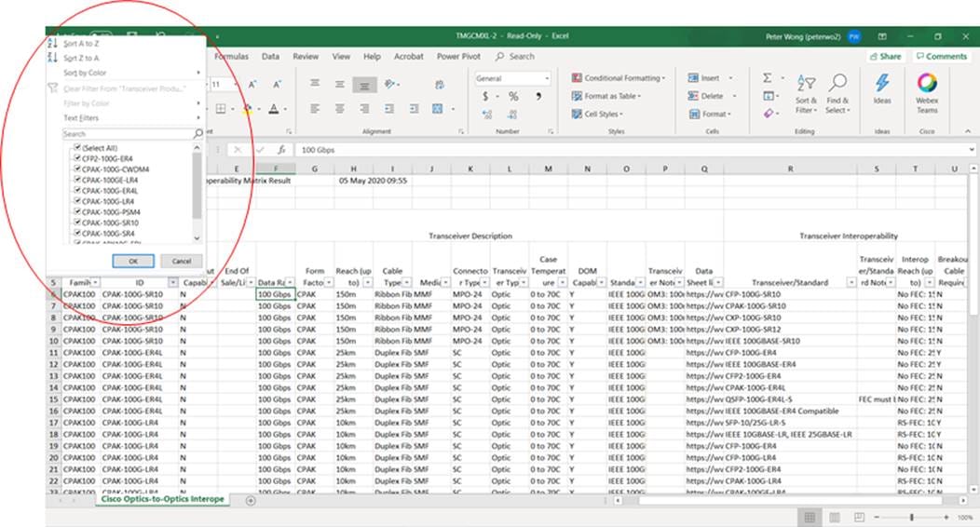Switch to the Power Pivot ribbon tab
This screenshot has height=527, width=980.
[x=458, y=56]
